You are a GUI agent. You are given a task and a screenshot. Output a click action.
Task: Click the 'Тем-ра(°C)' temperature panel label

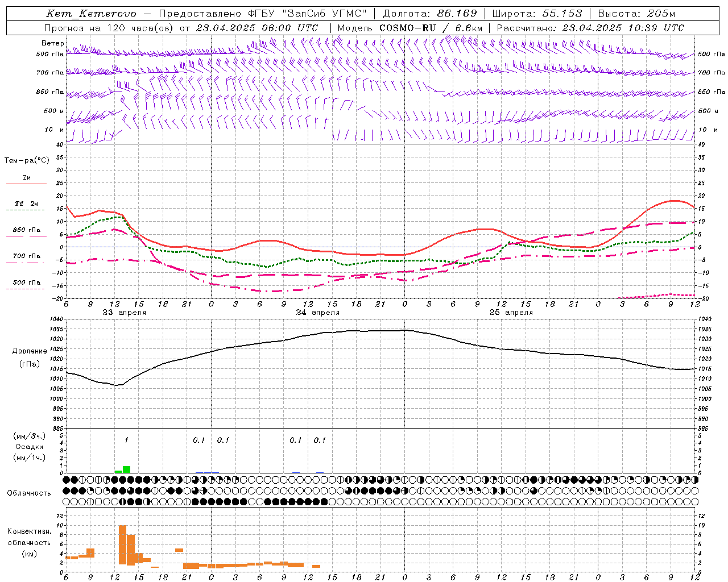(x=27, y=161)
